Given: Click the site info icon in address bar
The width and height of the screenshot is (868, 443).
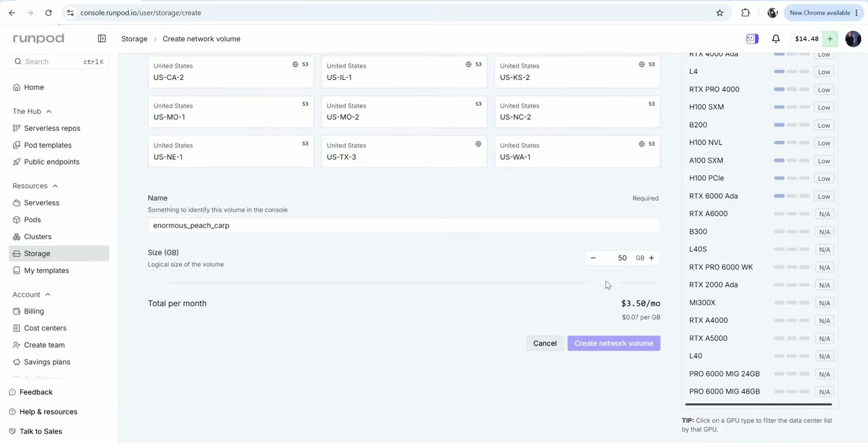Looking at the screenshot, I should click(71, 12).
